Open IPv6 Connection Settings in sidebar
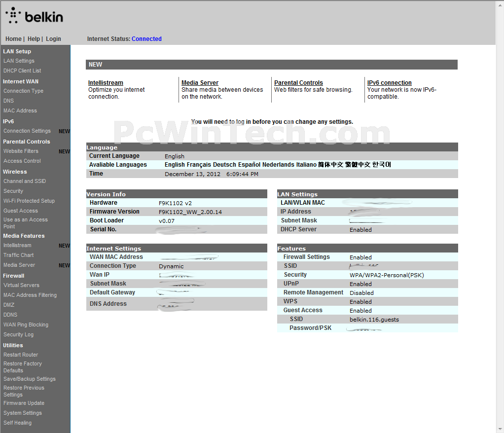Screen dimensions: 504x433 27,131
